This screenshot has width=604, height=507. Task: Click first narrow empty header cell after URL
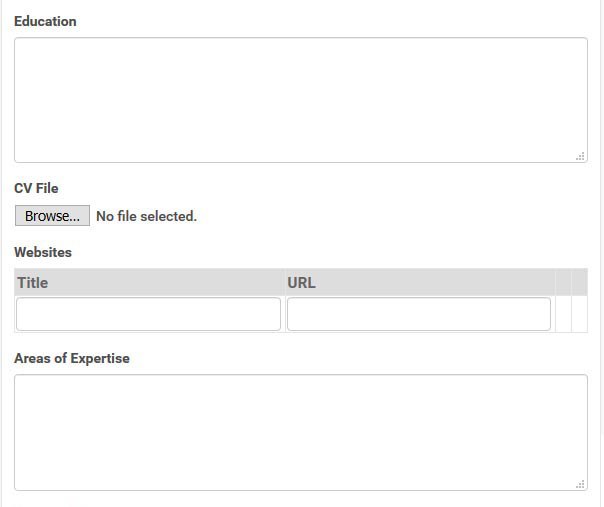(x=562, y=283)
